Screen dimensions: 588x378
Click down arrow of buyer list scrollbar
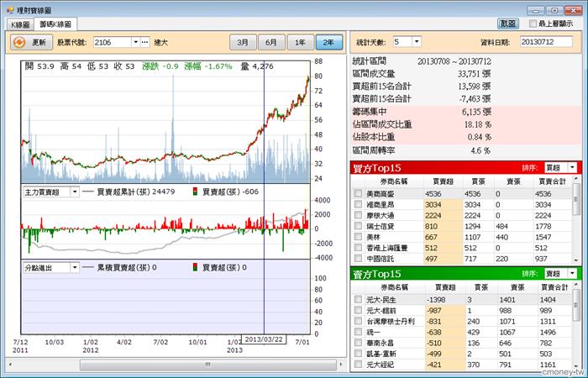click(x=576, y=260)
